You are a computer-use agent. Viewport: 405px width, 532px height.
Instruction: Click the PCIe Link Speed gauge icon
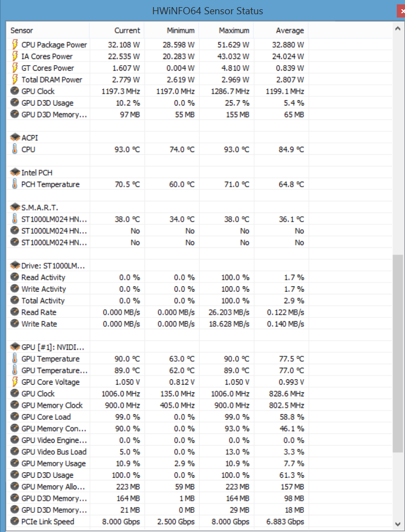tap(15, 522)
